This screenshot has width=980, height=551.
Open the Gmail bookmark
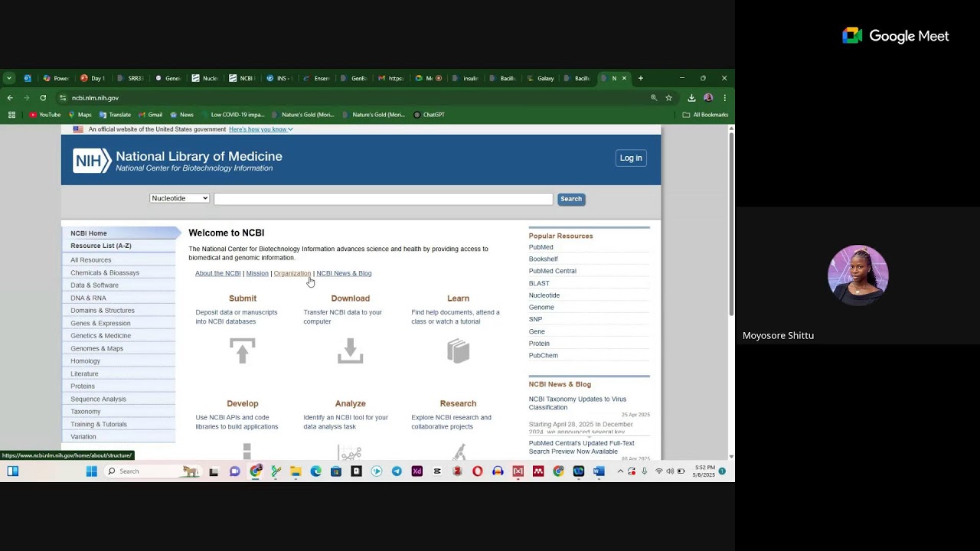150,115
